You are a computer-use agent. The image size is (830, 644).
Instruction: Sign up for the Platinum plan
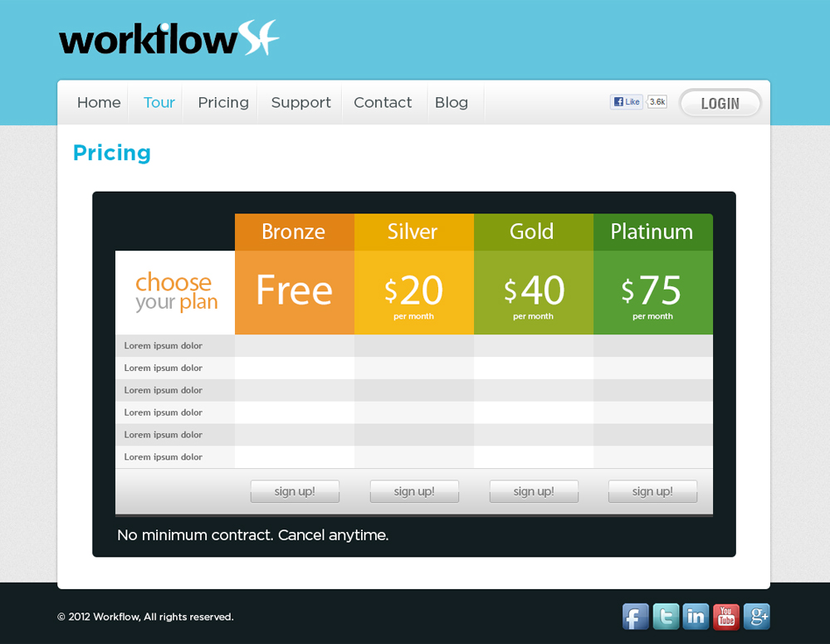pos(652,491)
